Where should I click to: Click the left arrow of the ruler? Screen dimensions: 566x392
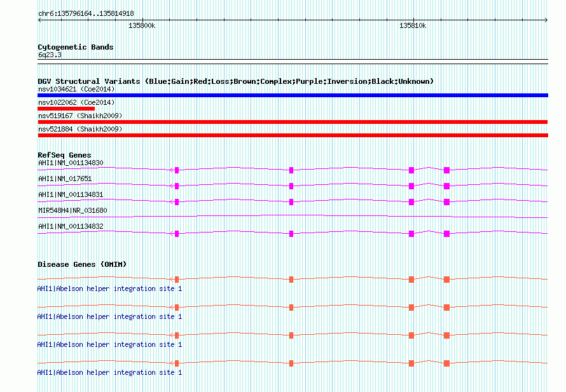39,20
